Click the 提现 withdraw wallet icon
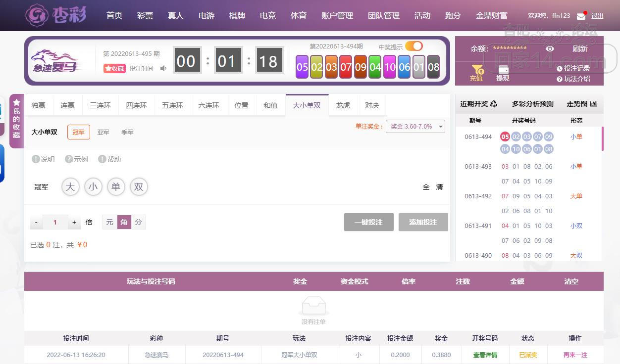The height and width of the screenshot is (364, 620). click(x=503, y=70)
